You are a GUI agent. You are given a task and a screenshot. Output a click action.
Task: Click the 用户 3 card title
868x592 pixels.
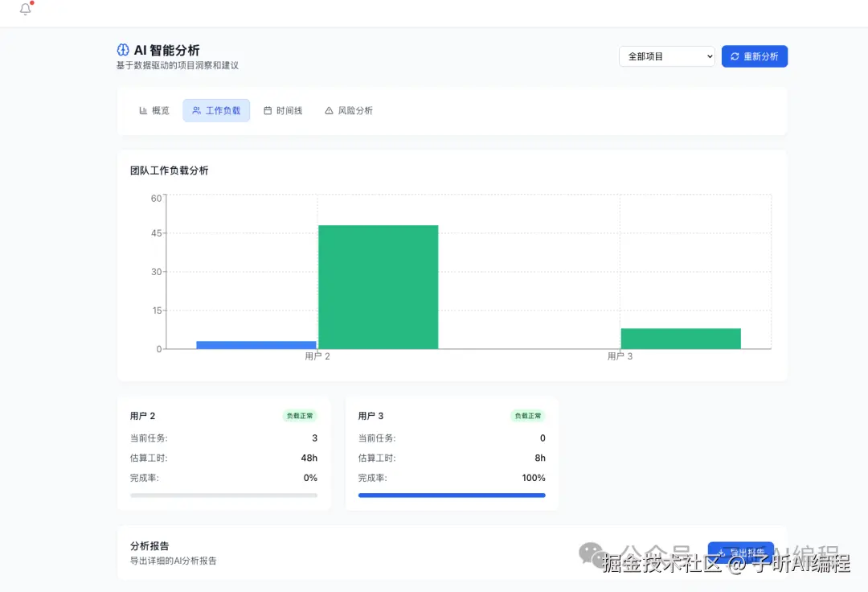371,416
